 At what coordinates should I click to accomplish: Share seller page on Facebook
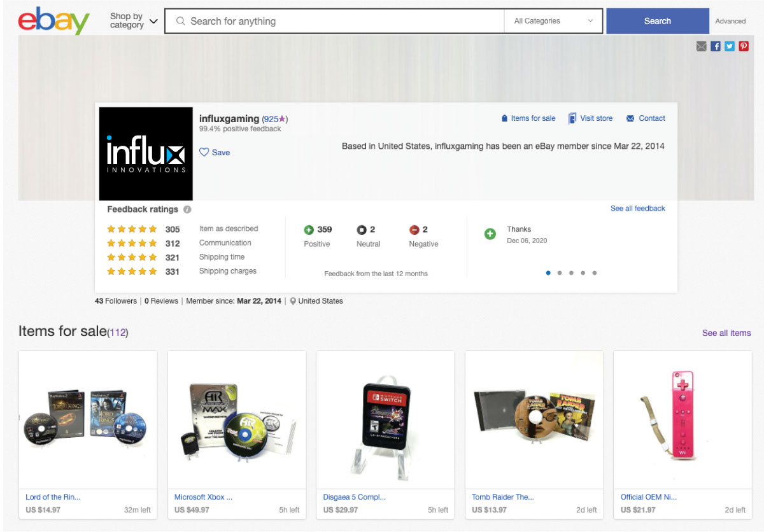pos(716,46)
